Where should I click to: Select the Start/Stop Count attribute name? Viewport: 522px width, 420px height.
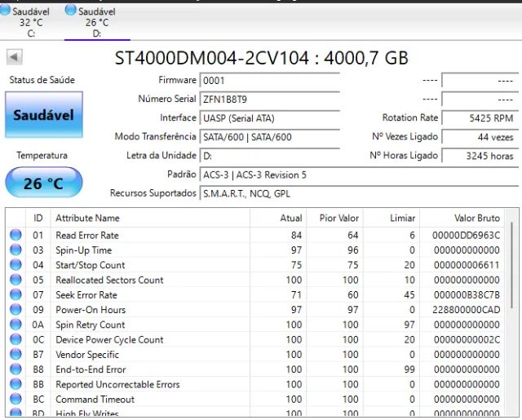[x=91, y=265]
